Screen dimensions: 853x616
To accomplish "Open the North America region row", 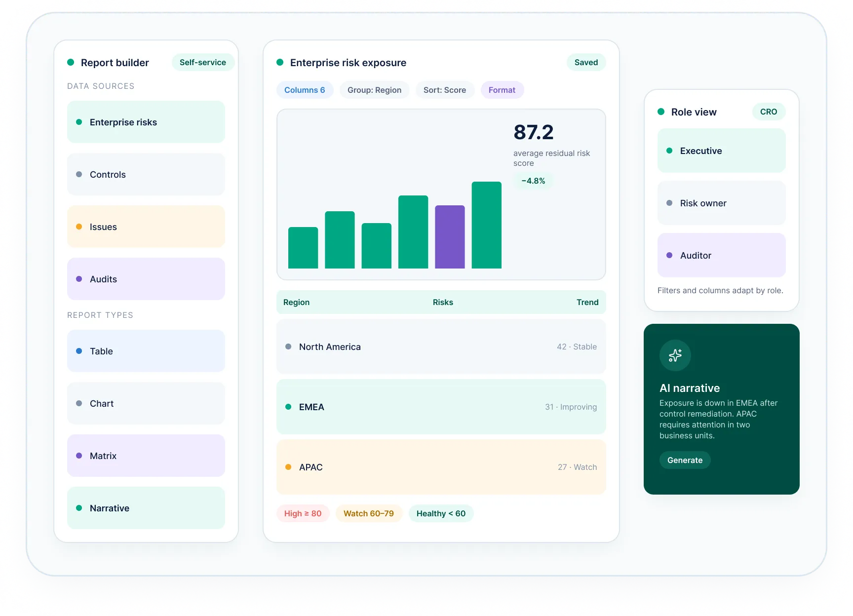I will tap(441, 346).
